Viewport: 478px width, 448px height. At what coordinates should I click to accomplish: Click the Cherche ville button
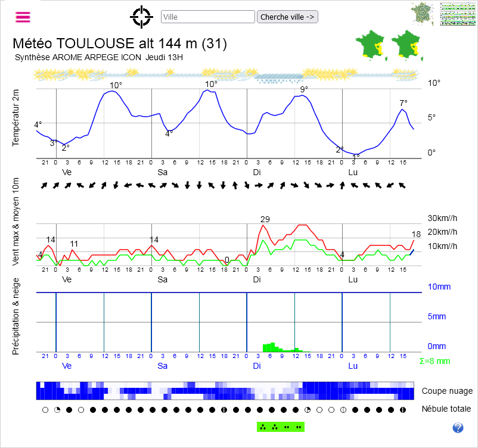[x=287, y=17]
